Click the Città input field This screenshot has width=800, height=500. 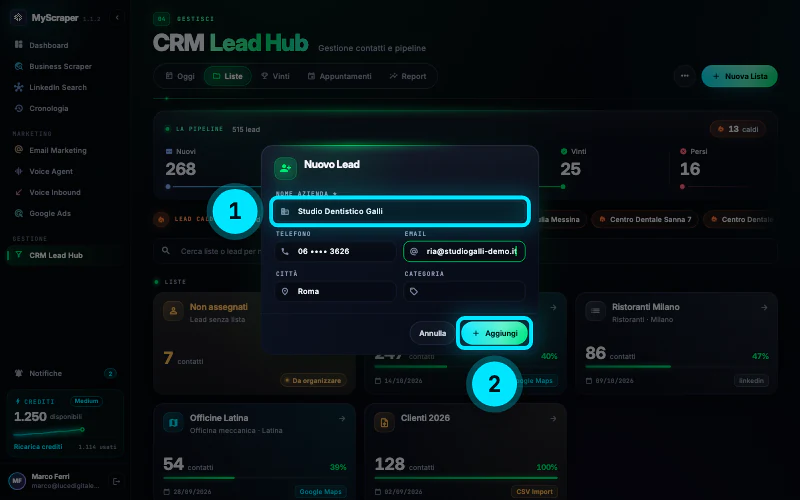(x=336, y=291)
